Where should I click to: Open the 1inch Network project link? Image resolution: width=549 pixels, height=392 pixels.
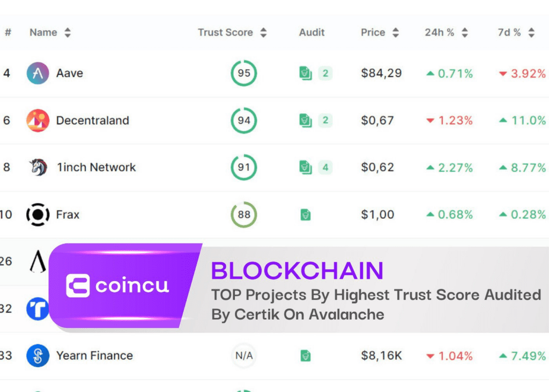[x=97, y=167]
